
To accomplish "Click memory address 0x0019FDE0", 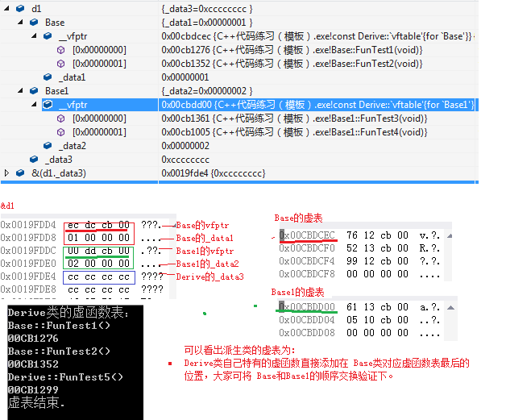I will [28, 264].
